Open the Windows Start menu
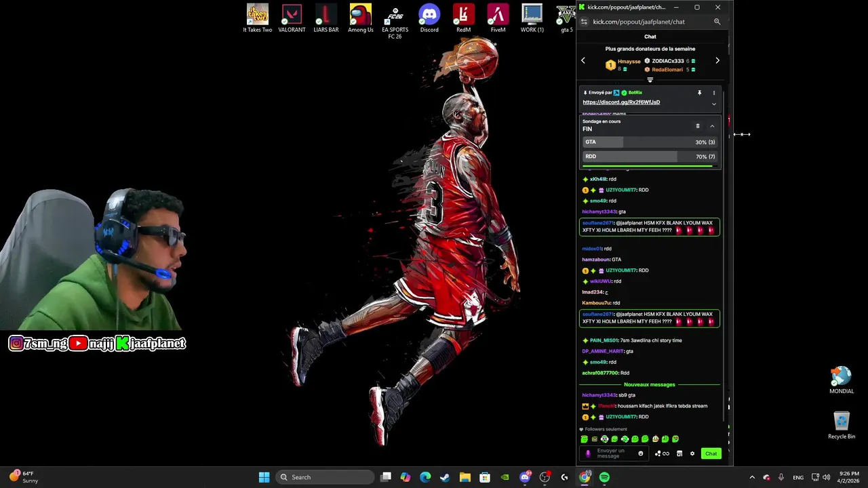 point(264,477)
